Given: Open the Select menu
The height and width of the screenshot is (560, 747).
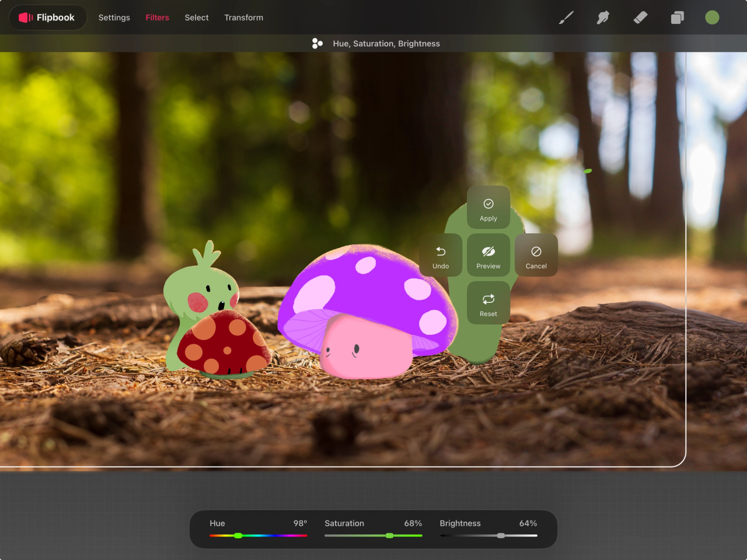Looking at the screenshot, I should point(197,17).
